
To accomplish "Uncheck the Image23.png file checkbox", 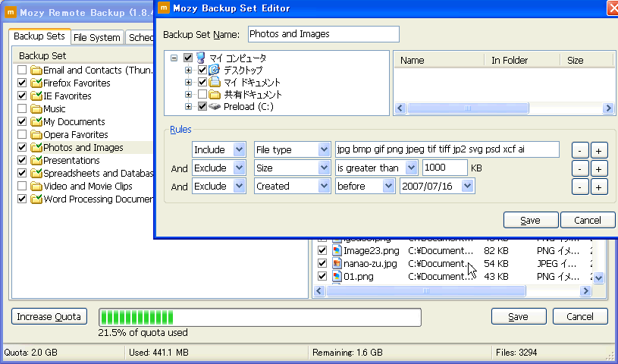I will point(322,250).
